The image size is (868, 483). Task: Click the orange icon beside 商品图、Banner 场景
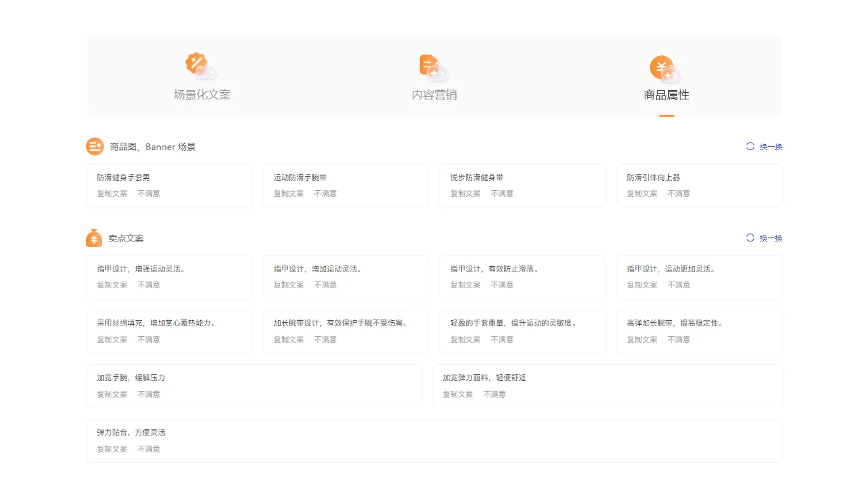(95, 146)
